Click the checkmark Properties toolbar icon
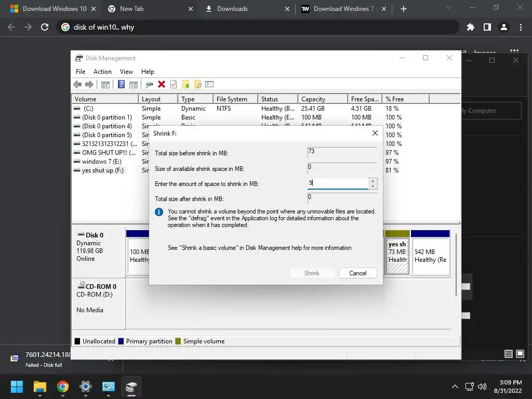Viewport: 532px width, 399px height. point(174,84)
